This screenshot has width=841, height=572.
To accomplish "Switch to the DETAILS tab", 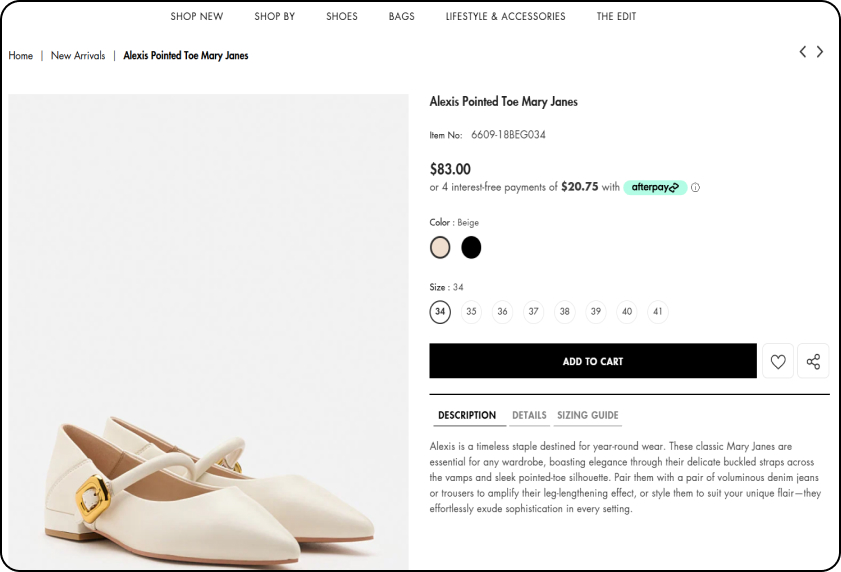I will 529,415.
